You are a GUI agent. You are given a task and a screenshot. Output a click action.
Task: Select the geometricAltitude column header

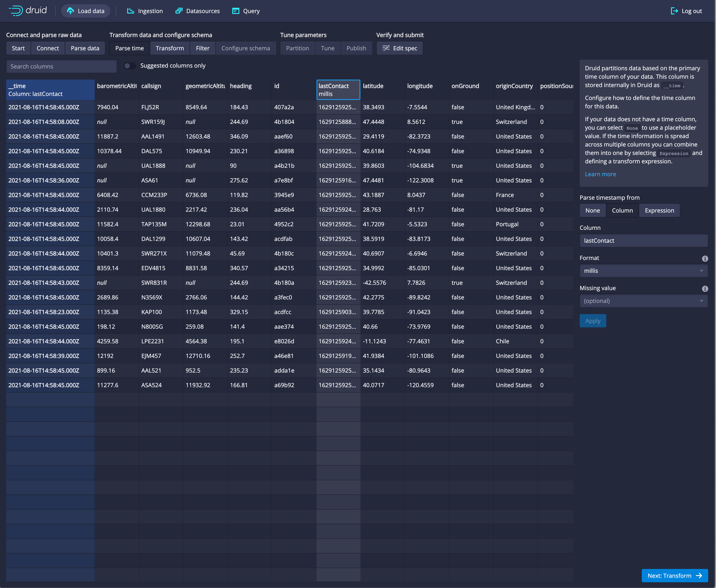click(x=205, y=90)
